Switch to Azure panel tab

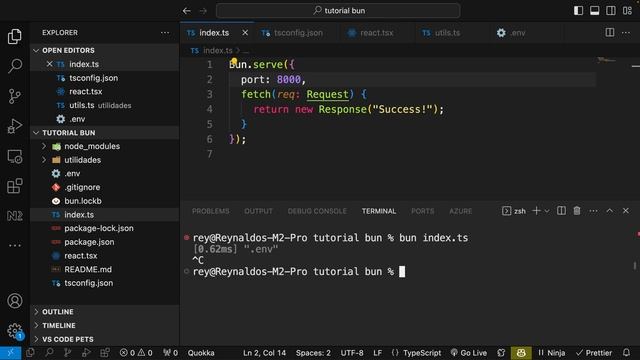click(460, 211)
